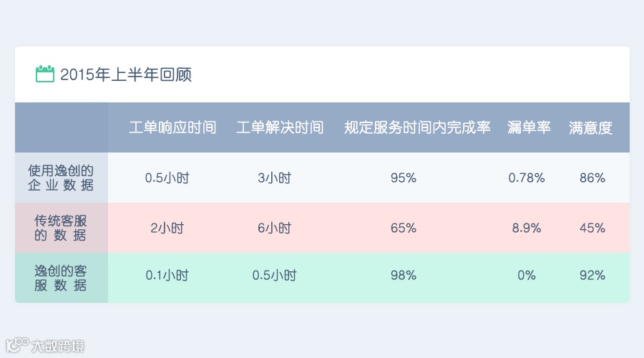Screen dimensions: 644x358
Task: Select the 使用逸创的企业数据 row label
Action: tap(61, 178)
